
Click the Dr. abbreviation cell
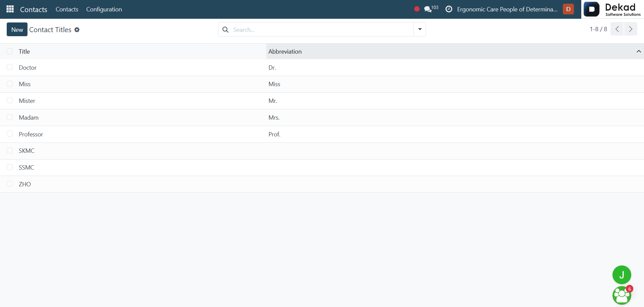tap(272, 68)
